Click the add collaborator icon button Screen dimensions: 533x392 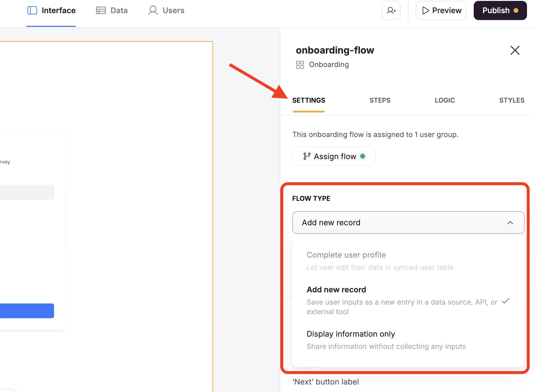pyautogui.click(x=391, y=10)
